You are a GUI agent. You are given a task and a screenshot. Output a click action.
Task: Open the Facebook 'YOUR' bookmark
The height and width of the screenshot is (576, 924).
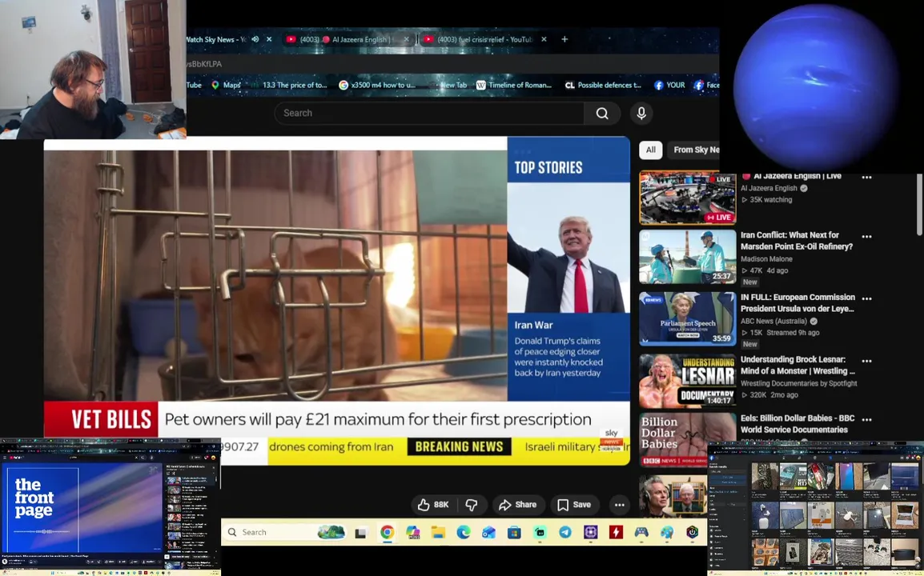[x=669, y=85]
